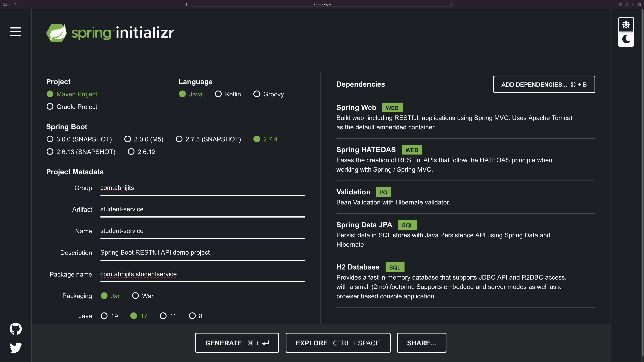
Task: Click the start.spring.io address bar
Action: pyautogui.click(x=322, y=4)
